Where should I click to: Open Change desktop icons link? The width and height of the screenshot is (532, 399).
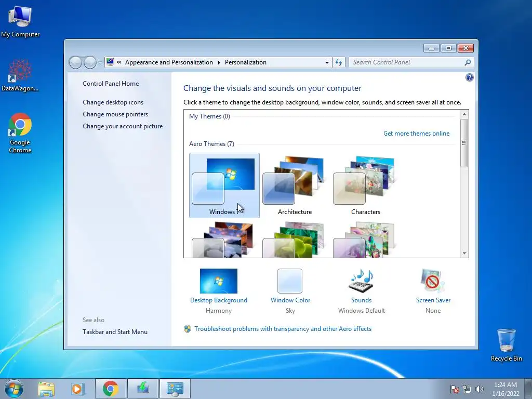[x=113, y=102]
